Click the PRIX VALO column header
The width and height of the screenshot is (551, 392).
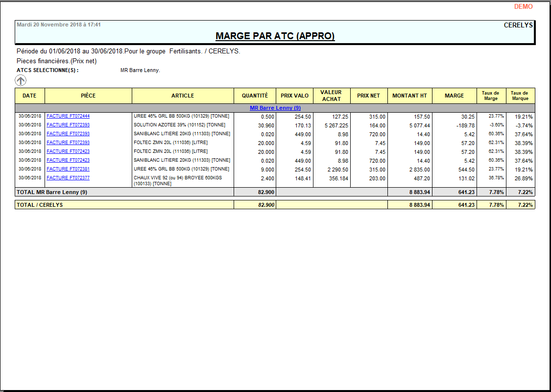[x=294, y=96]
